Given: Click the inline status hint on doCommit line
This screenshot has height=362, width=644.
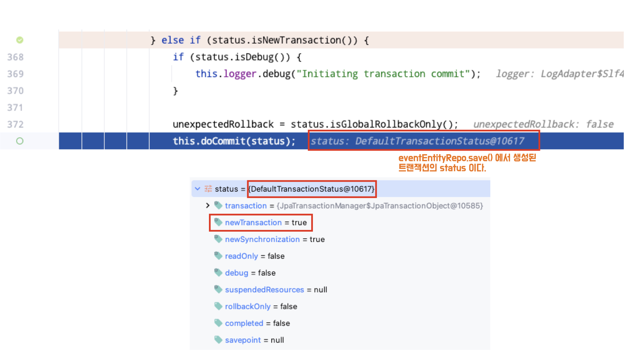Looking at the screenshot, I should (417, 141).
